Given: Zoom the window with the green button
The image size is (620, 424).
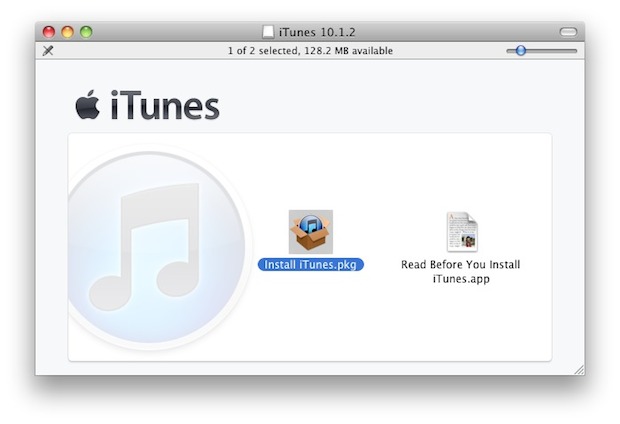Looking at the screenshot, I should [x=86, y=32].
